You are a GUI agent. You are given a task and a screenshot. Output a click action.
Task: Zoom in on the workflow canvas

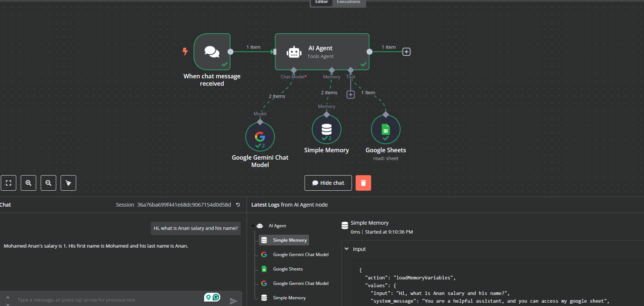pyautogui.click(x=28, y=183)
